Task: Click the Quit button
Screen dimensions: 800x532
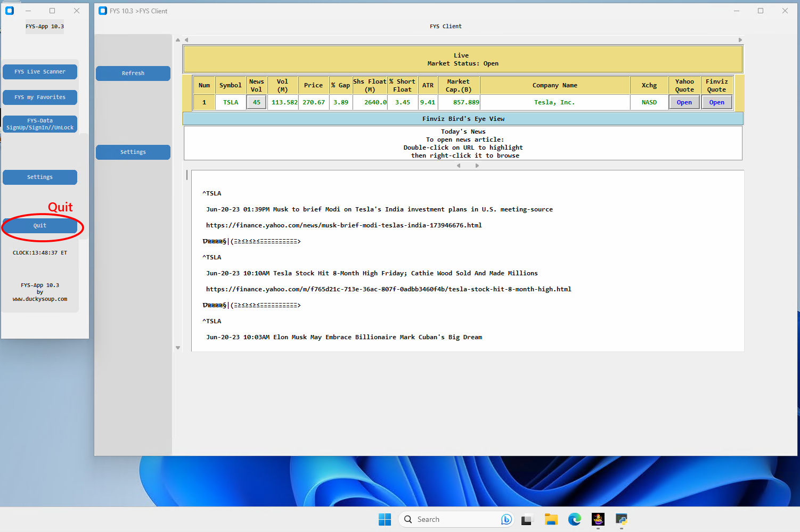Action: tap(40, 226)
